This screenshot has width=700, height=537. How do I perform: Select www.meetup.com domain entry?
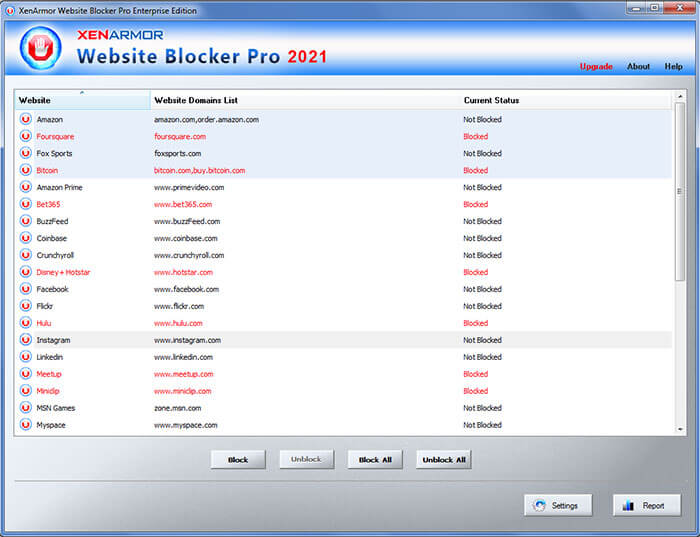click(183, 374)
